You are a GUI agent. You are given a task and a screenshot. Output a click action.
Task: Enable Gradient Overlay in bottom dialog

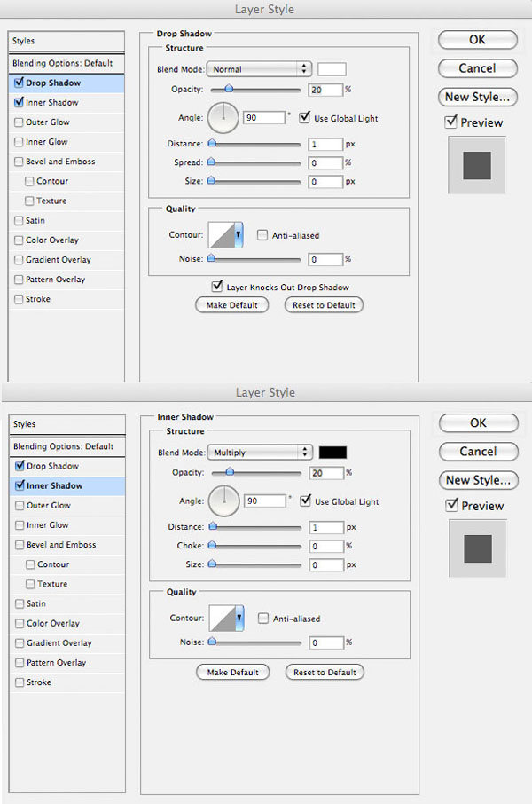click(20, 643)
